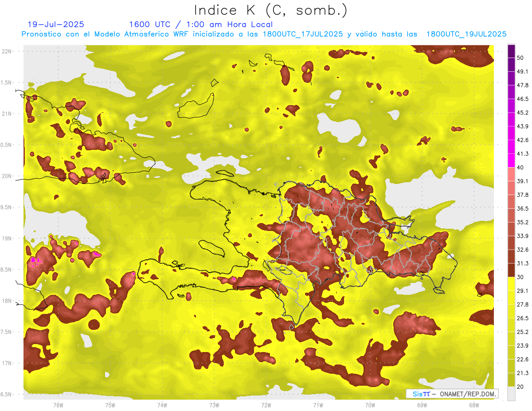The height and width of the screenshot is (411, 532).
Task: Click the 'Indice K (C, somb.)' map title
Action: [x=271, y=10]
